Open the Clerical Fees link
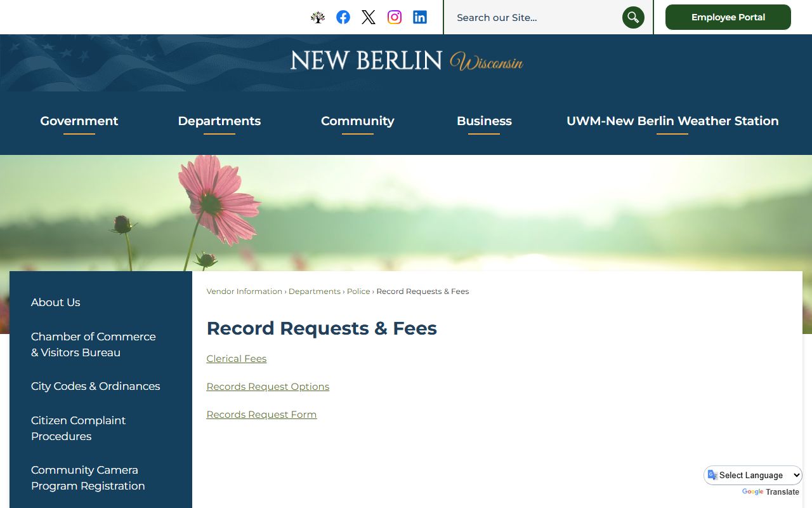The height and width of the screenshot is (508, 812). (237, 359)
